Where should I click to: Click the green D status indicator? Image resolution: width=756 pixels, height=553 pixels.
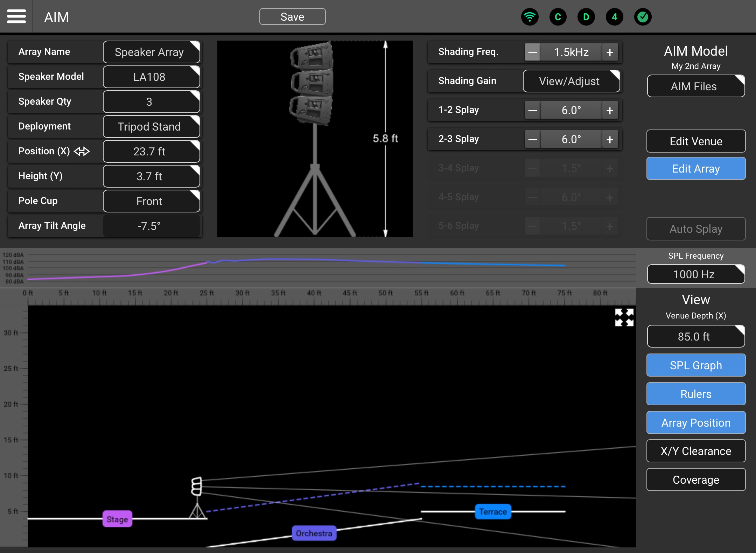pyautogui.click(x=586, y=17)
